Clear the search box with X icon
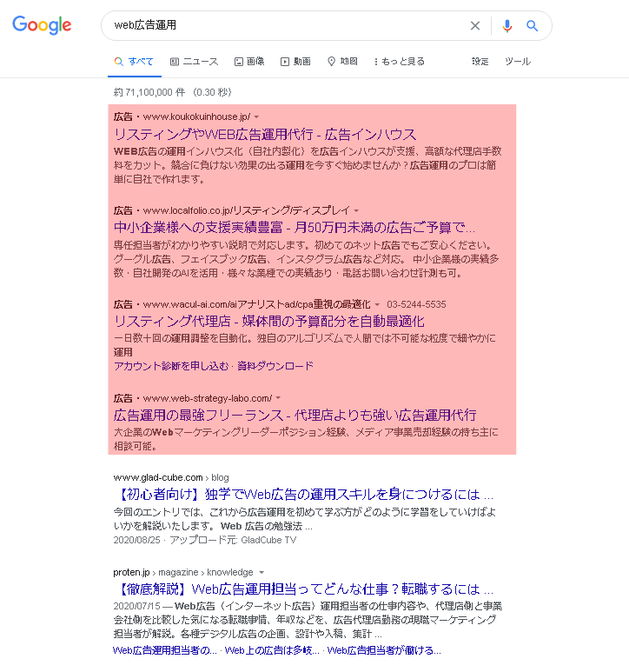 pos(475,26)
